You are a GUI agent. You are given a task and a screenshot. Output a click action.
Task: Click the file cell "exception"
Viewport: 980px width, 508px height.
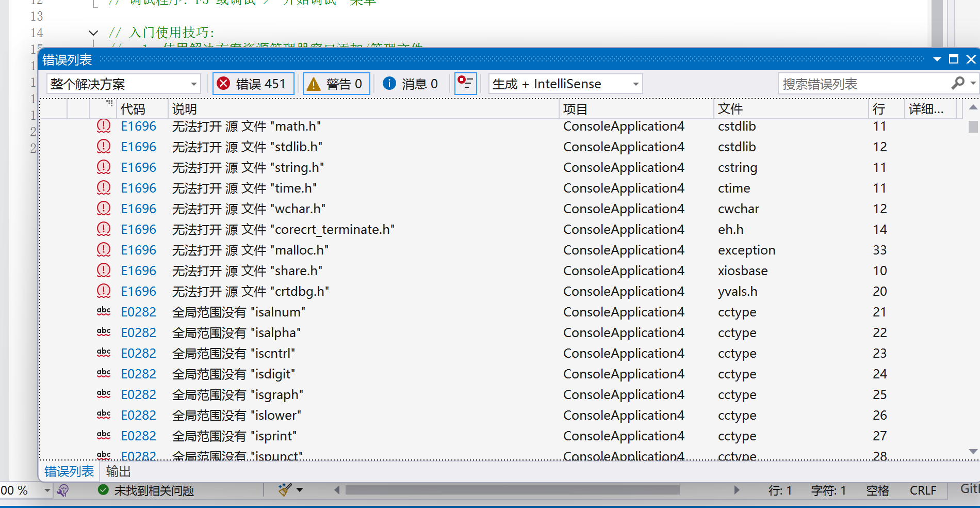click(x=746, y=250)
